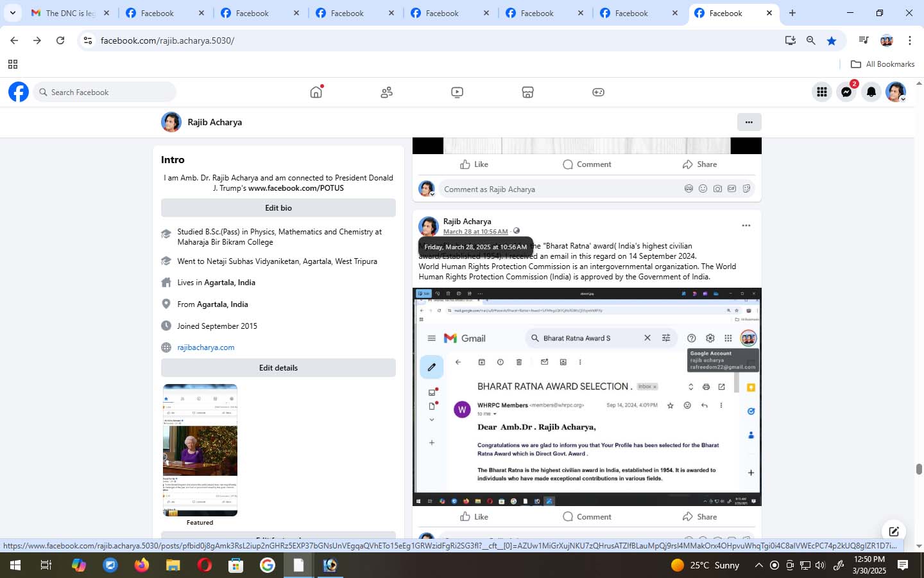Reload the current page
The image size is (924, 578).
pos(60,40)
